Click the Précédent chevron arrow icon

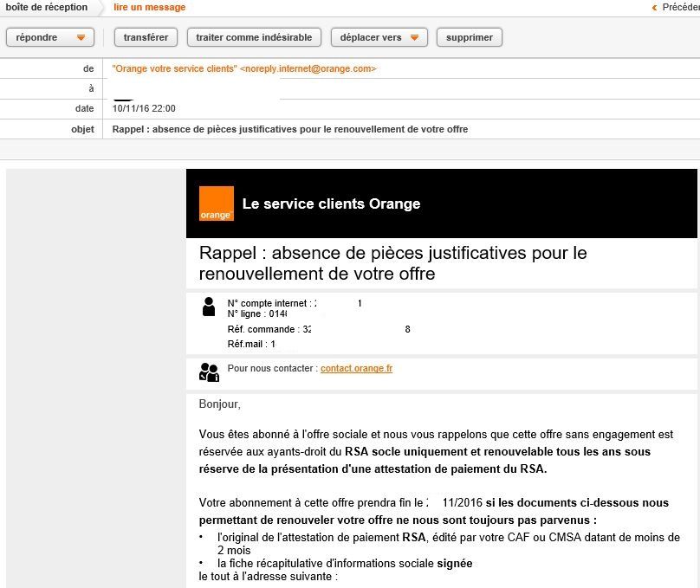654,8
